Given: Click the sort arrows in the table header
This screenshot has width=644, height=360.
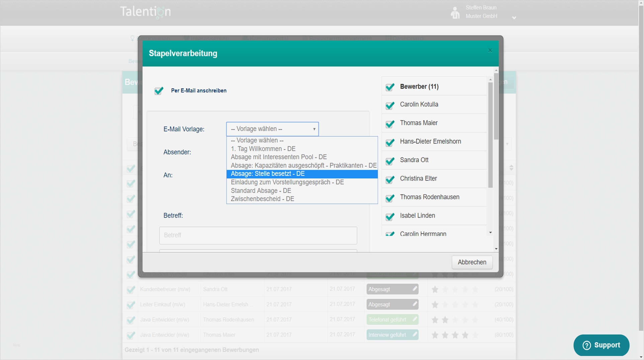Looking at the screenshot, I should click(x=511, y=168).
